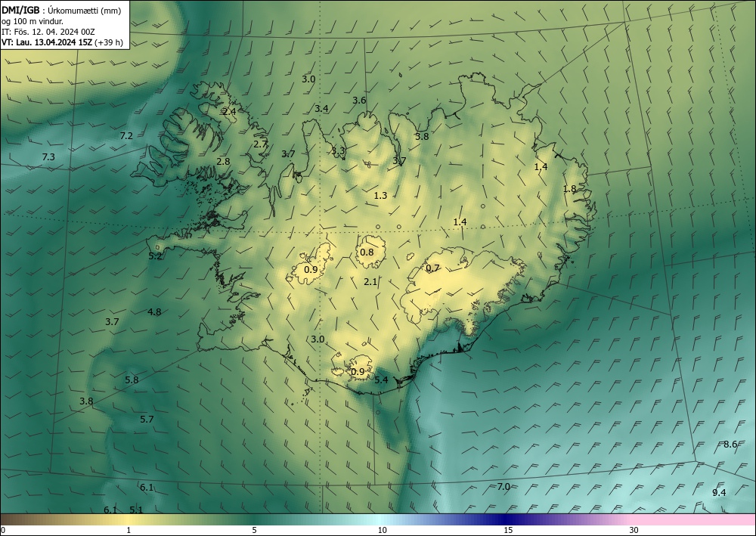Click the 30 tick label of the color scale
The width and height of the screenshot is (756, 536).
click(634, 531)
